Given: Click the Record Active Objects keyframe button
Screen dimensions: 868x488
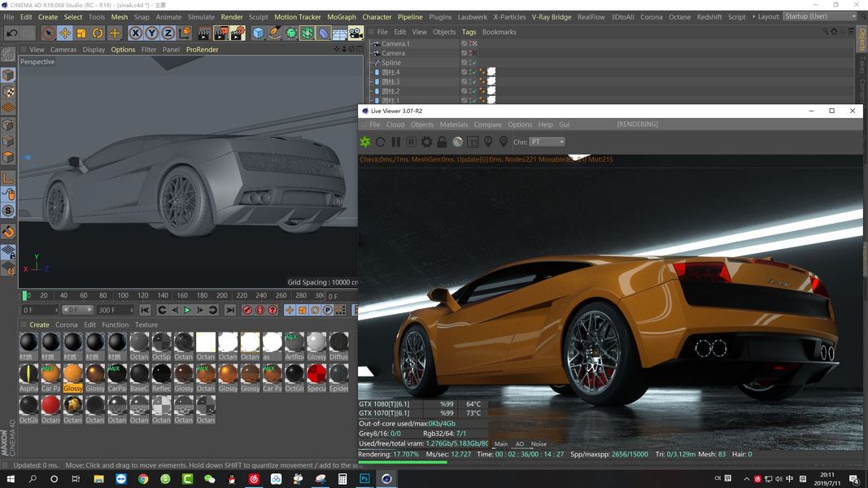Looking at the screenshot, I should click(246, 311).
